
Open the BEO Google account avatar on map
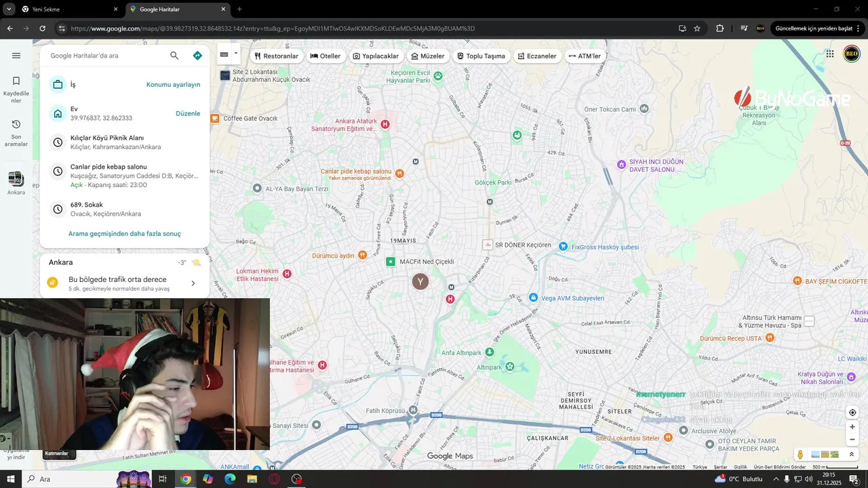click(x=852, y=54)
